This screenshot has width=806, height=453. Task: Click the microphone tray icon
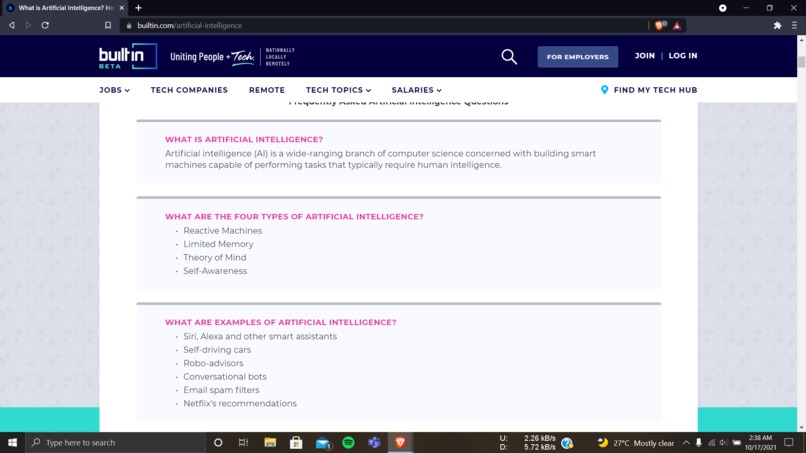[699, 443]
